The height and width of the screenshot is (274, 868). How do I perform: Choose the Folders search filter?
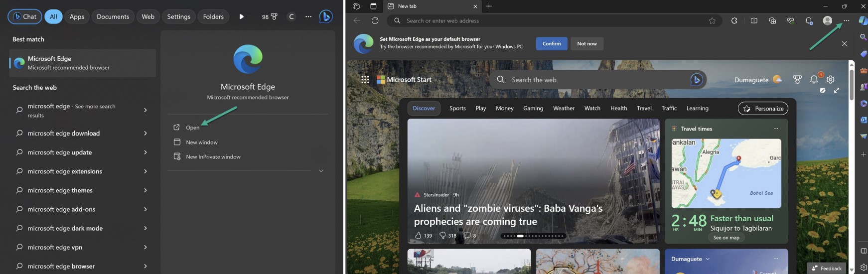click(213, 16)
